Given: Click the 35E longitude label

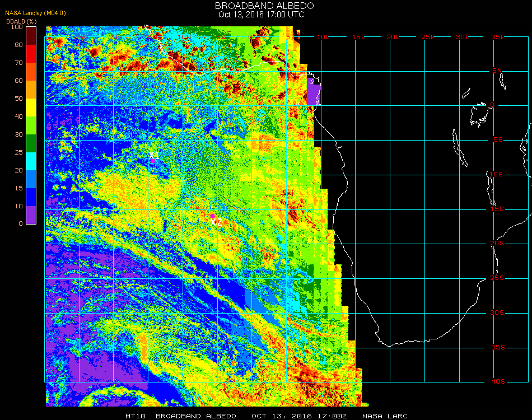Looking at the screenshot, I should 498,37.
